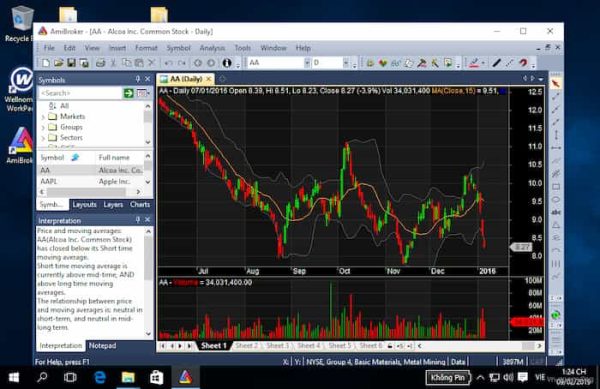The image size is (600, 389).
Task: Click the red-green heart icon in toolbar
Action: (382, 63)
